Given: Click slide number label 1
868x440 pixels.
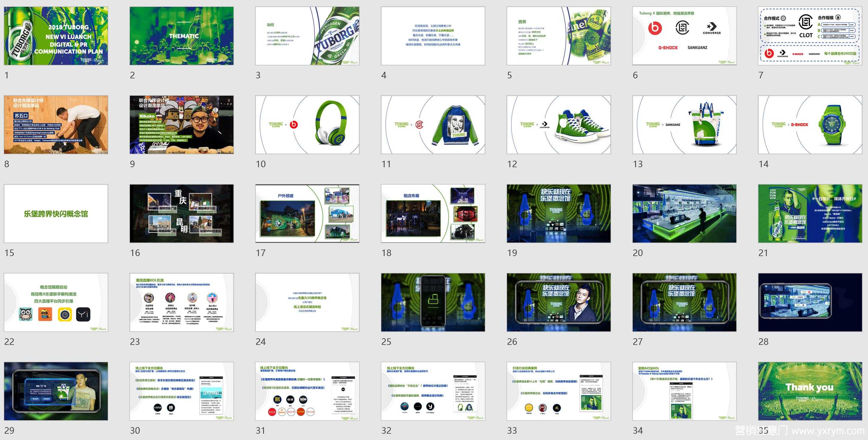Looking at the screenshot, I should 6,75.
